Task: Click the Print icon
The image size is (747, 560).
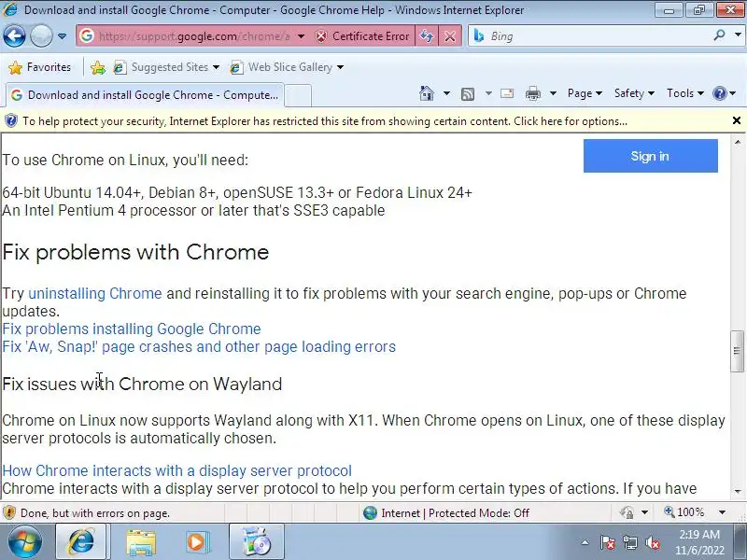Action: coord(532,94)
